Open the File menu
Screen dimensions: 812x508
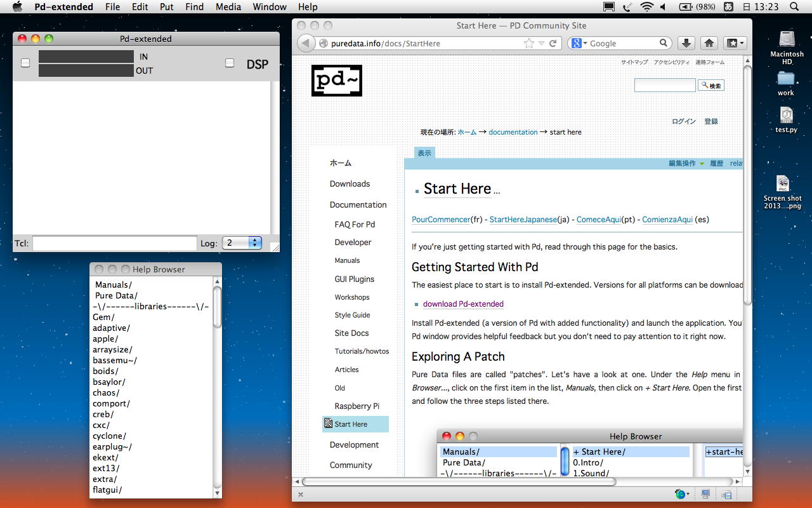(112, 7)
